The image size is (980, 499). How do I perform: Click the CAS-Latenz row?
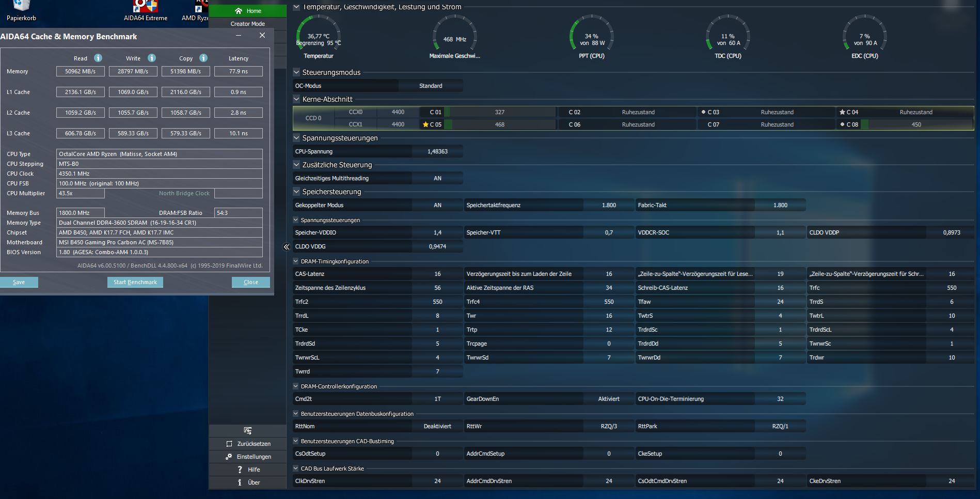click(x=378, y=274)
